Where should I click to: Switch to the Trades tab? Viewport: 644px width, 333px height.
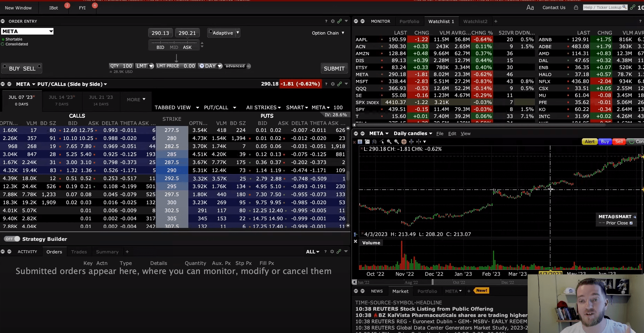point(79,252)
